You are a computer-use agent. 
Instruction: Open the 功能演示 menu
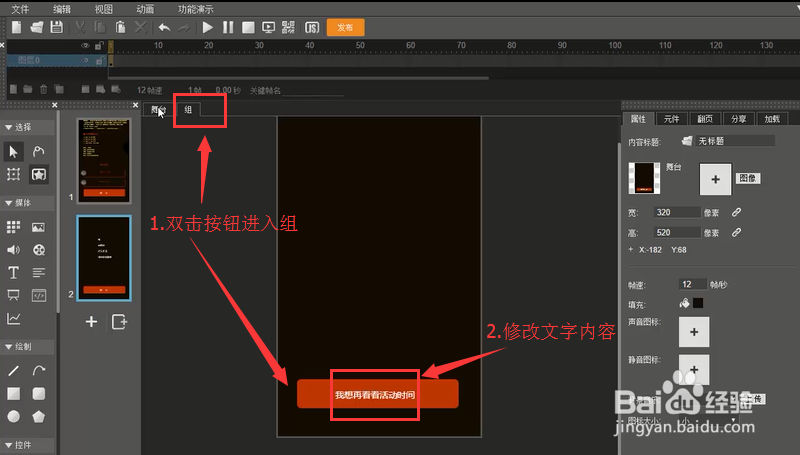196,9
